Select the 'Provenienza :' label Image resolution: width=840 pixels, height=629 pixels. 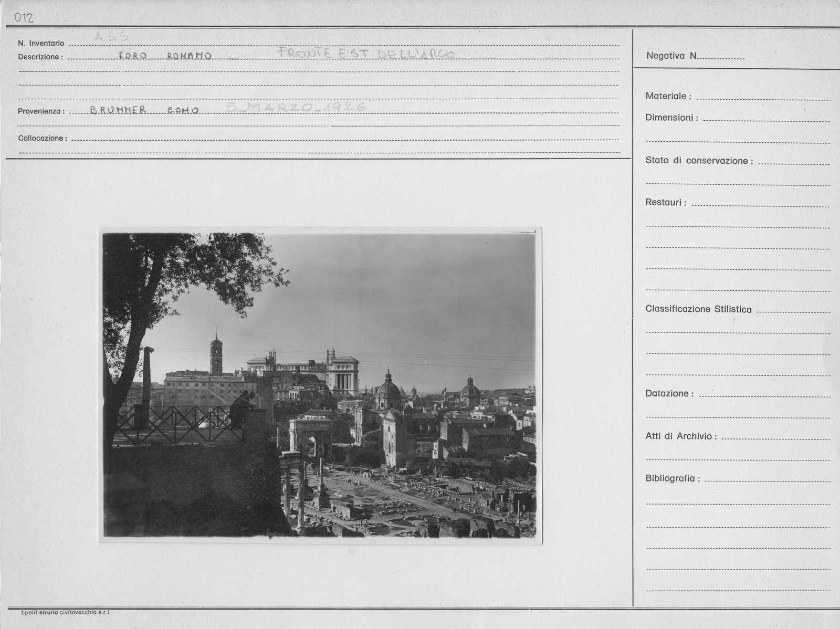(x=41, y=111)
